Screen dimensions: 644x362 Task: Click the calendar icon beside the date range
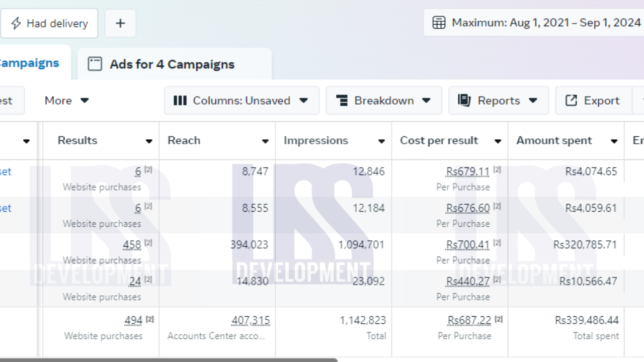tap(439, 23)
